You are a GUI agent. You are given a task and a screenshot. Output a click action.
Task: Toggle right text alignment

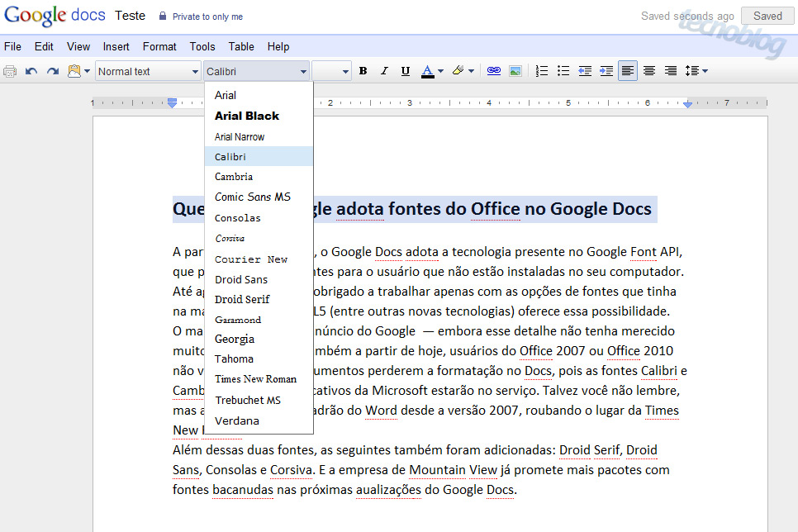[x=671, y=71]
